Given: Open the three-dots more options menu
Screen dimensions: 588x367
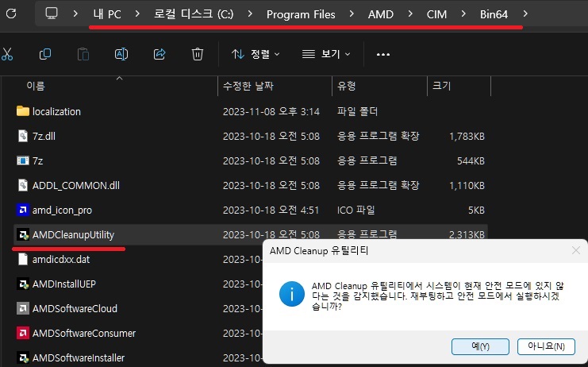Looking at the screenshot, I should click(x=383, y=54).
